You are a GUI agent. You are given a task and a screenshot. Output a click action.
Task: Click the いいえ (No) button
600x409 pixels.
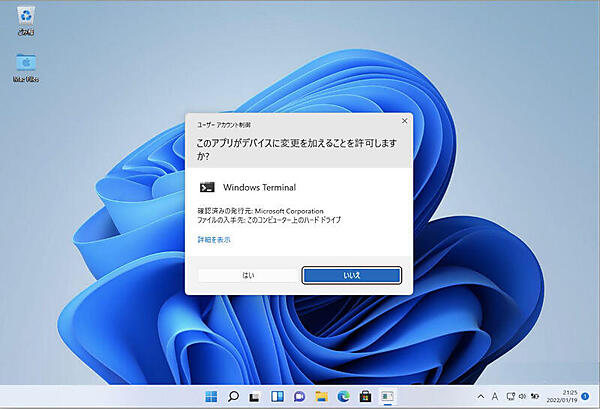(x=352, y=274)
